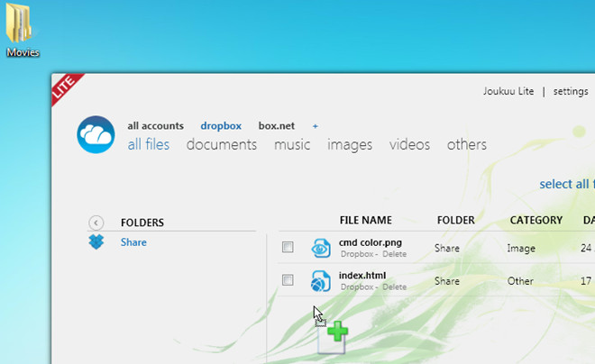Click Share folder cell of index.html
595x364 pixels.
[x=447, y=281]
